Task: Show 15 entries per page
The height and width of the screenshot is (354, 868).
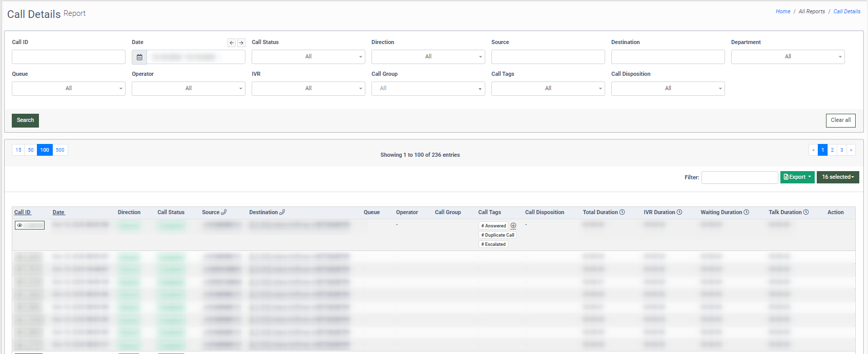Action: click(18, 150)
